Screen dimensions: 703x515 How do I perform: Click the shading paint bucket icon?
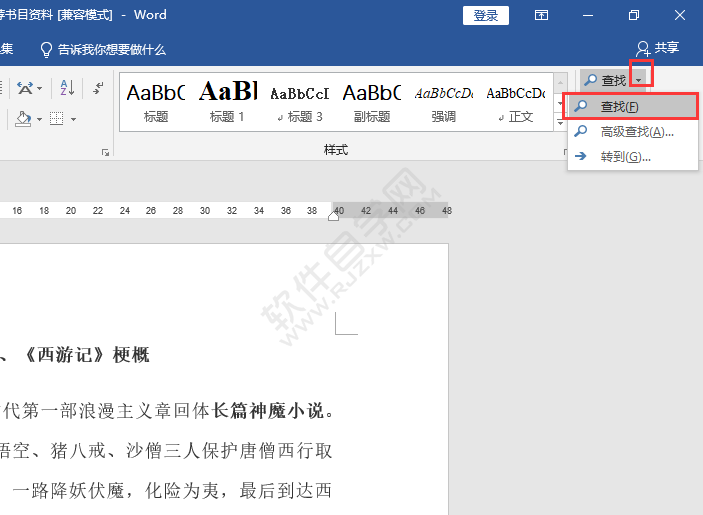[23, 119]
